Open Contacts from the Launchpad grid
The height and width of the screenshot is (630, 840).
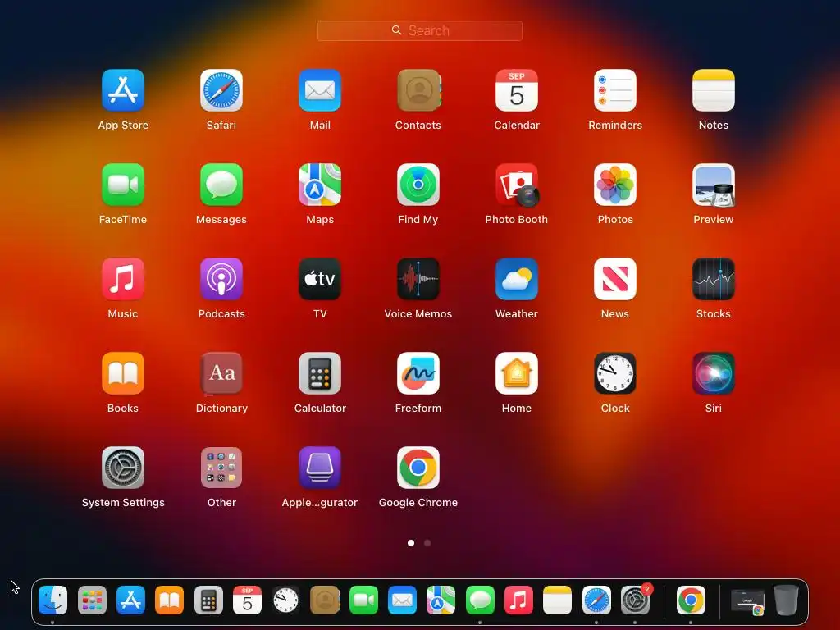[418, 90]
